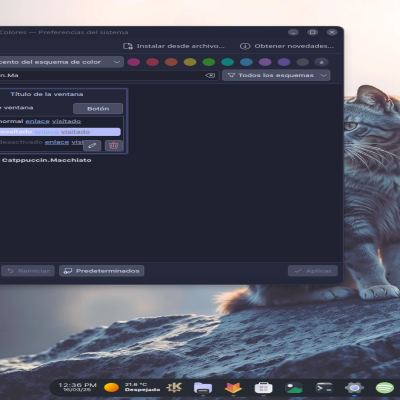400x400 pixels.
Task: Select the yellow accent color
Action: (x=190, y=62)
